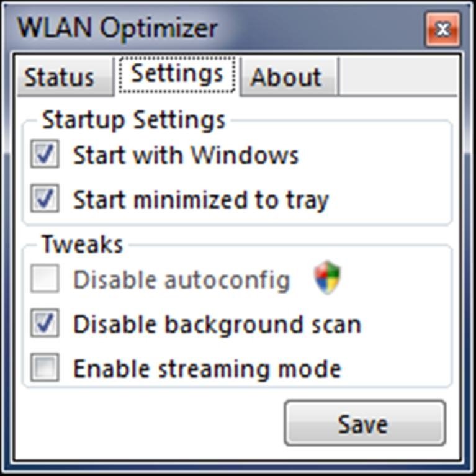Viewport: 476px width, 476px height.
Task: Click the Startup Settings group heading
Action: [133, 120]
